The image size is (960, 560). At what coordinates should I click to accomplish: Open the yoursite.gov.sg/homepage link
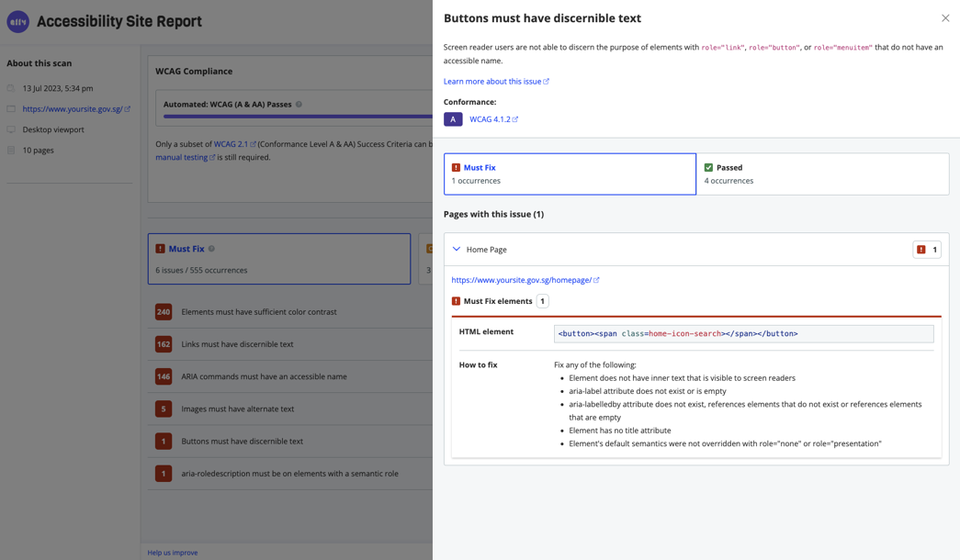pos(525,280)
